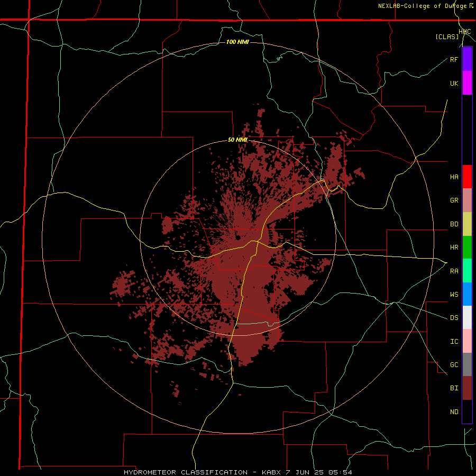
Task: Click the HHC product label
Action: pyautogui.click(x=465, y=32)
